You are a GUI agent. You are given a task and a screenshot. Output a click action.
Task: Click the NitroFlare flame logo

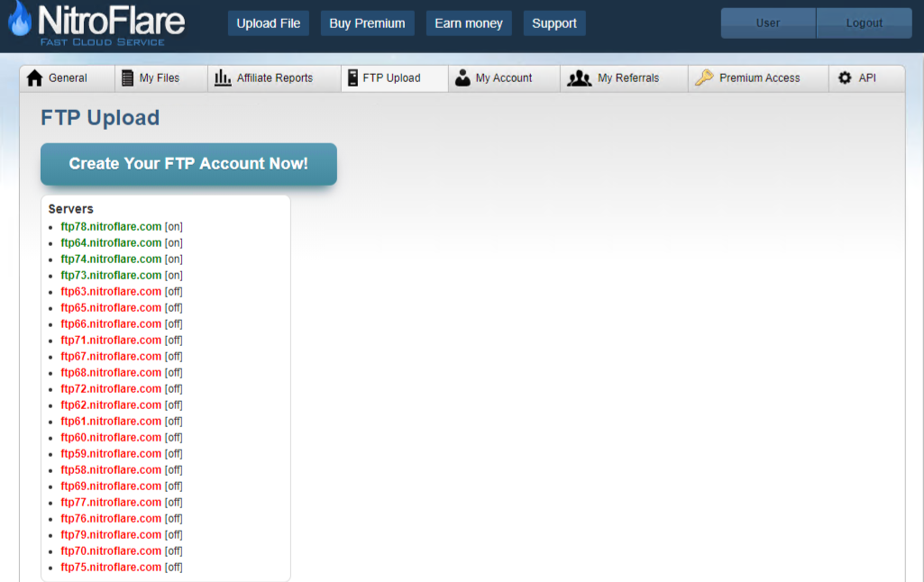tap(20, 22)
